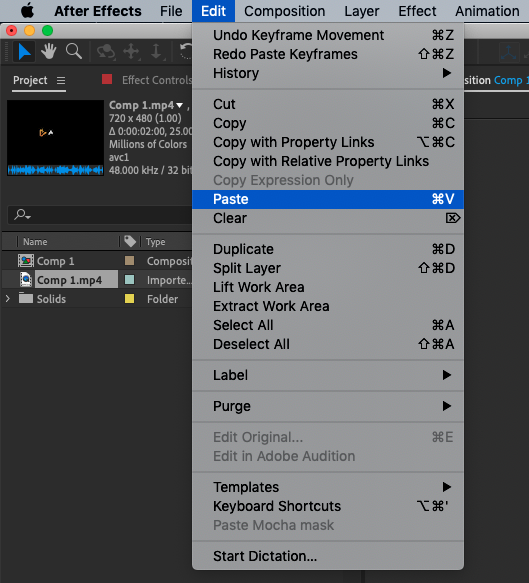This screenshot has height=583, width=529.
Task: Open the History submenu
Action: click(328, 73)
